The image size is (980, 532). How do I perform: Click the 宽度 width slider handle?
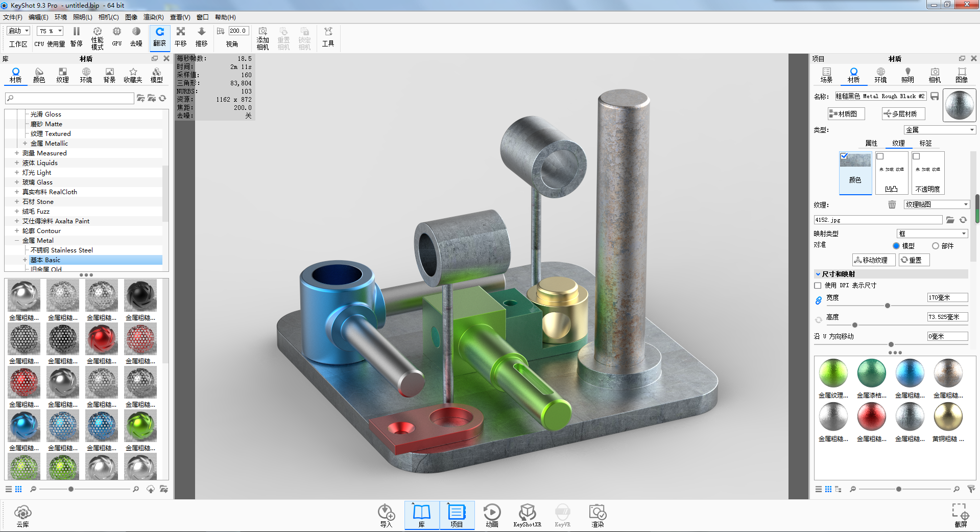click(888, 306)
